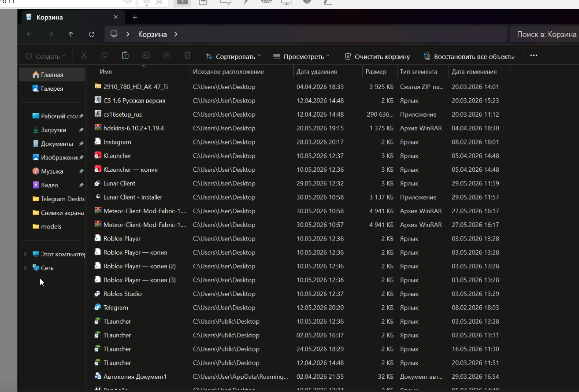579x392 pixels.
Task: Select the cs16setup_rus application icon
Action: (98, 114)
